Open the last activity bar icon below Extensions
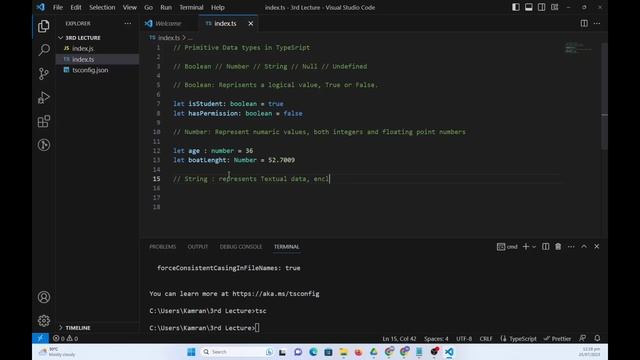The height and width of the screenshot is (360, 640). (44, 145)
